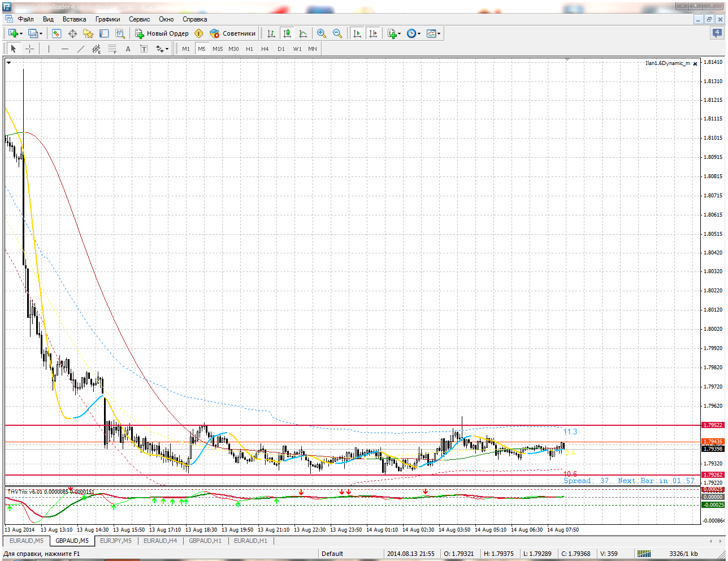
Task: Click the 1.79522 red price label
Action: pyautogui.click(x=713, y=425)
